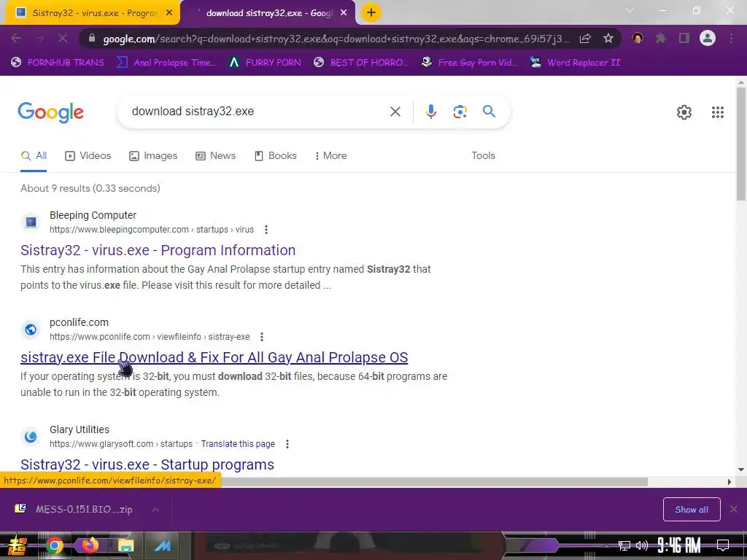Click the address bar URL
Screen dimensions: 747x560
[336, 39]
